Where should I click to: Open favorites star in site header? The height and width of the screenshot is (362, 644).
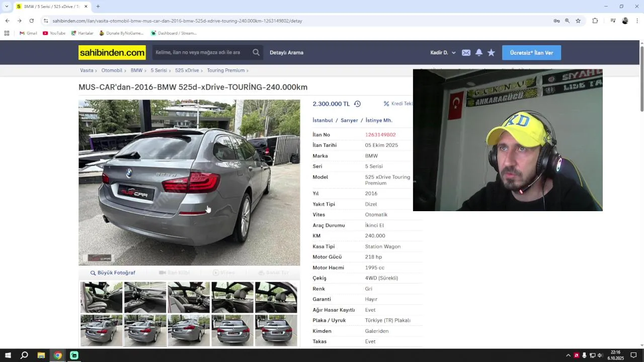click(491, 52)
